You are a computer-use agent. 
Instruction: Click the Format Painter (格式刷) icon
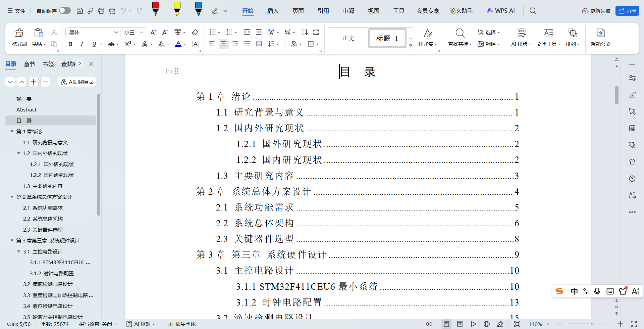19,33
